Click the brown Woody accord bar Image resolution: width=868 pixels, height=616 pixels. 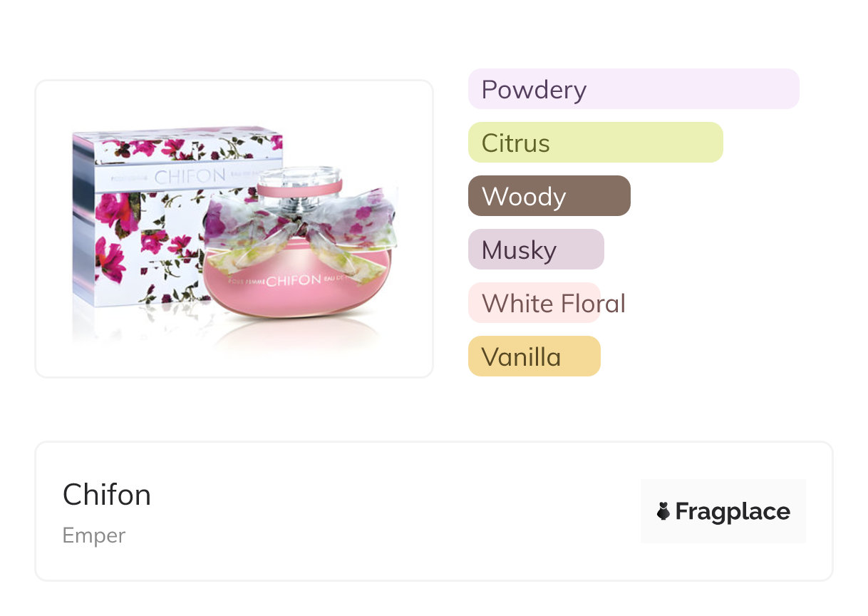click(x=549, y=196)
